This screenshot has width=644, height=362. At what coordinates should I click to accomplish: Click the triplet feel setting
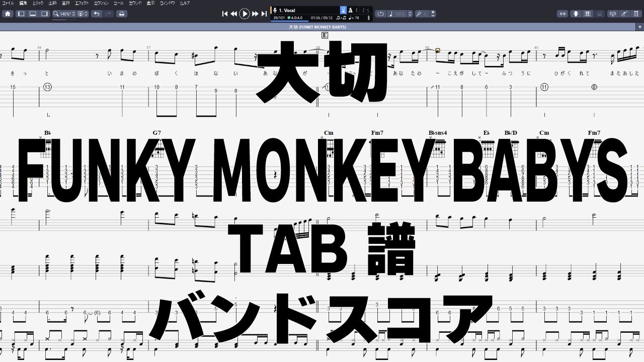[342, 18]
